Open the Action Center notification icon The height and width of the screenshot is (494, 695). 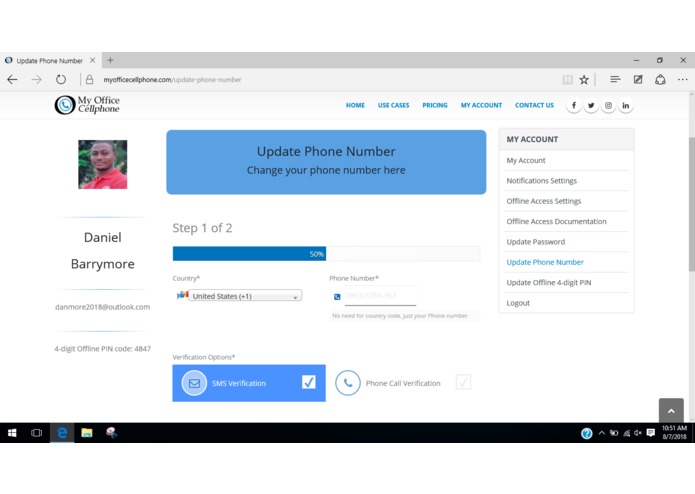[x=651, y=433]
